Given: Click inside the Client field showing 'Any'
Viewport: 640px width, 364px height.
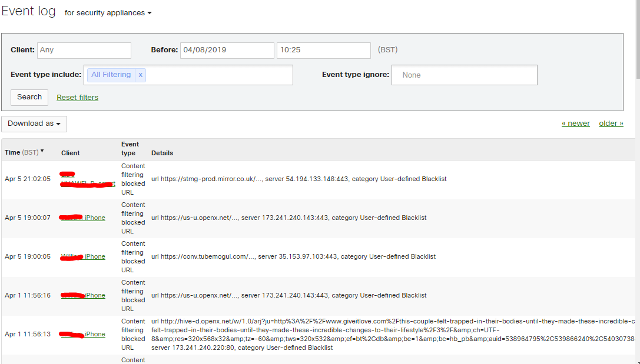Looking at the screenshot, I should (84, 50).
